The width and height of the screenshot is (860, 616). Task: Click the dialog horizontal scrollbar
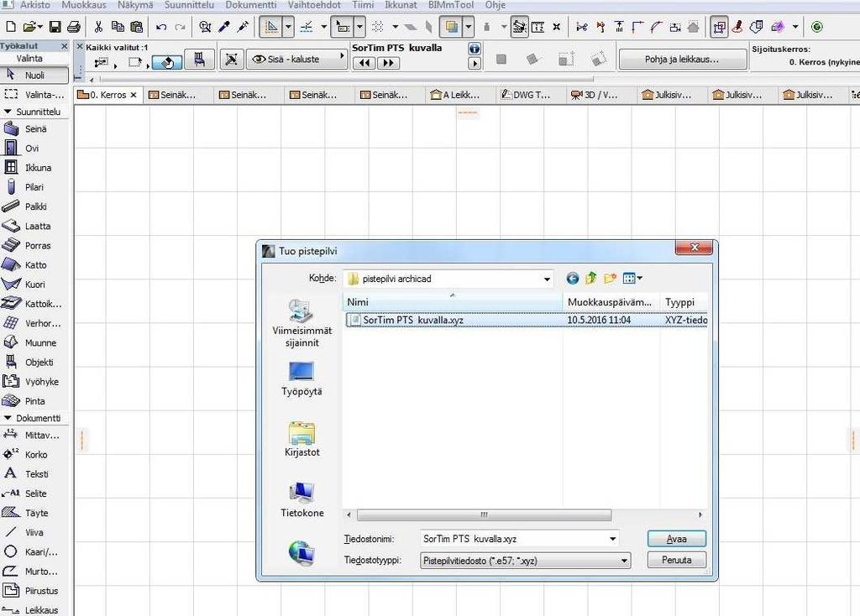[484, 515]
